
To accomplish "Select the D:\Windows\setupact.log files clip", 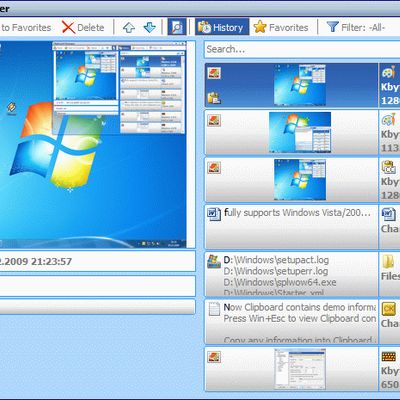I will tap(292, 274).
